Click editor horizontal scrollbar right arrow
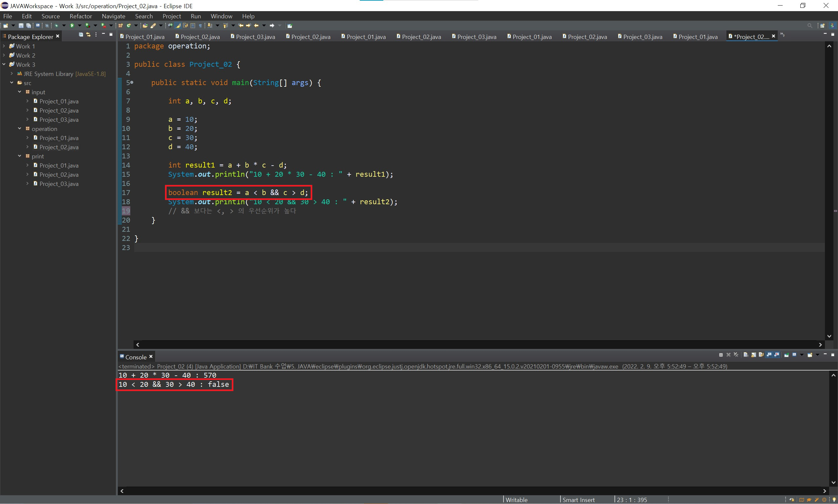Viewport: 838px width, 504px height. pos(820,345)
